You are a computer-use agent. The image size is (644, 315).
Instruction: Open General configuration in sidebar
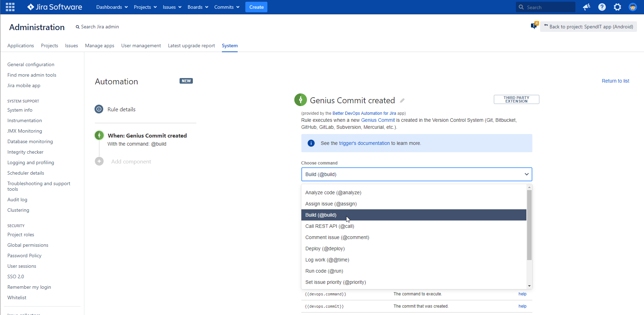click(x=31, y=64)
